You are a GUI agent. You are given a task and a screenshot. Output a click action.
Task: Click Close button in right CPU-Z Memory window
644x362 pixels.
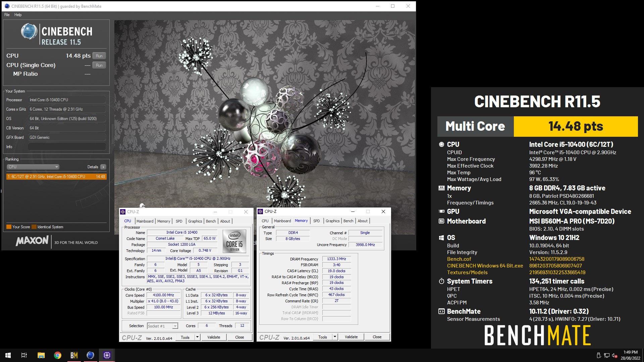point(377,337)
